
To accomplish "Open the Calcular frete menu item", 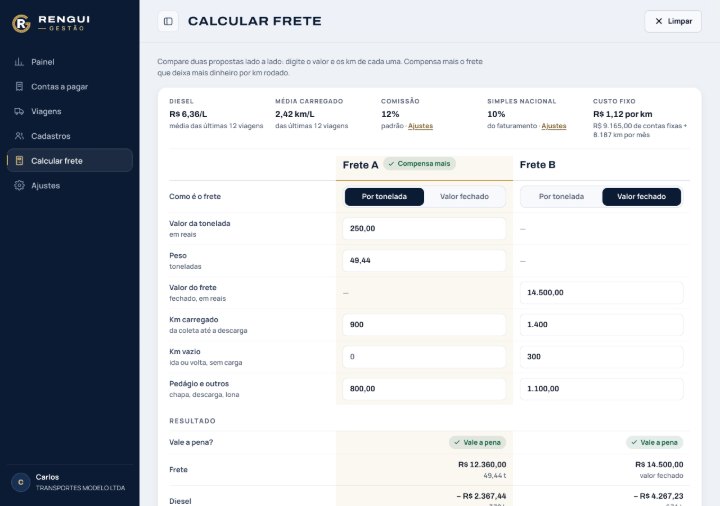I will [70, 161].
